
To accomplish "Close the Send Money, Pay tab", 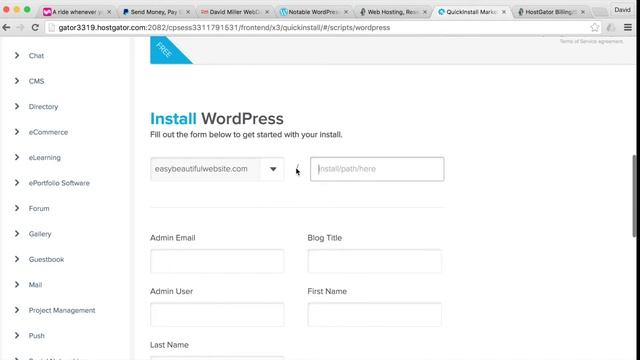I will (x=188, y=12).
